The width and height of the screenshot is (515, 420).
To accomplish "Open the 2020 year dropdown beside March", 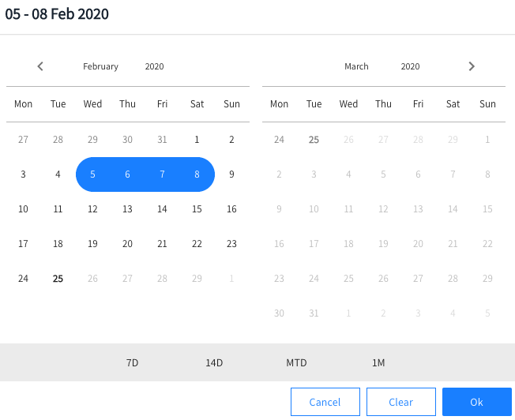I will (x=410, y=66).
